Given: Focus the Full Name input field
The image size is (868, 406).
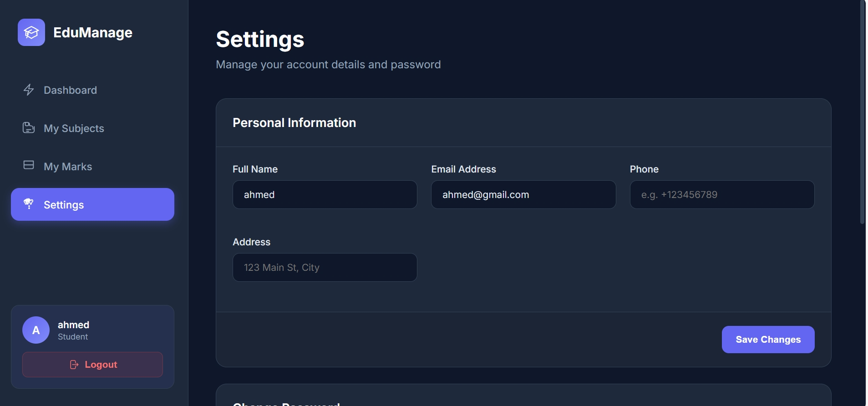Looking at the screenshot, I should [x=325, y=195].
